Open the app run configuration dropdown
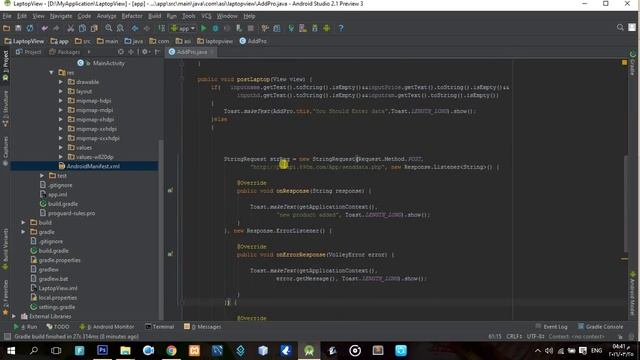 coord(183,28)
